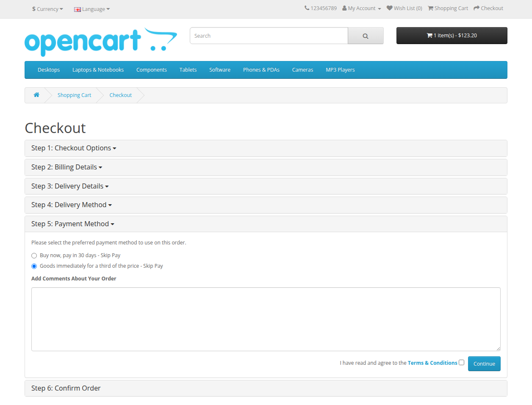
Task: Open the Currency dropdown
Action: pyautogui.click(x=47, y=9)
